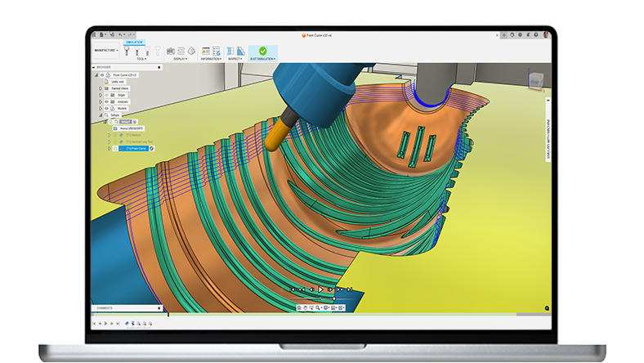Toggle the Setup1 green check status icon
Screen dimensions: 644x363
111,122
